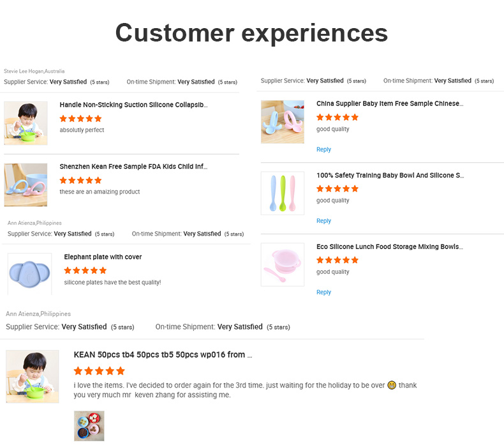Image resolution: width=504 pixels, height=447 pixels.
Task: Open the KEAN 50pcs tb4 50pcs tb5 title
Action: (163, 354)
